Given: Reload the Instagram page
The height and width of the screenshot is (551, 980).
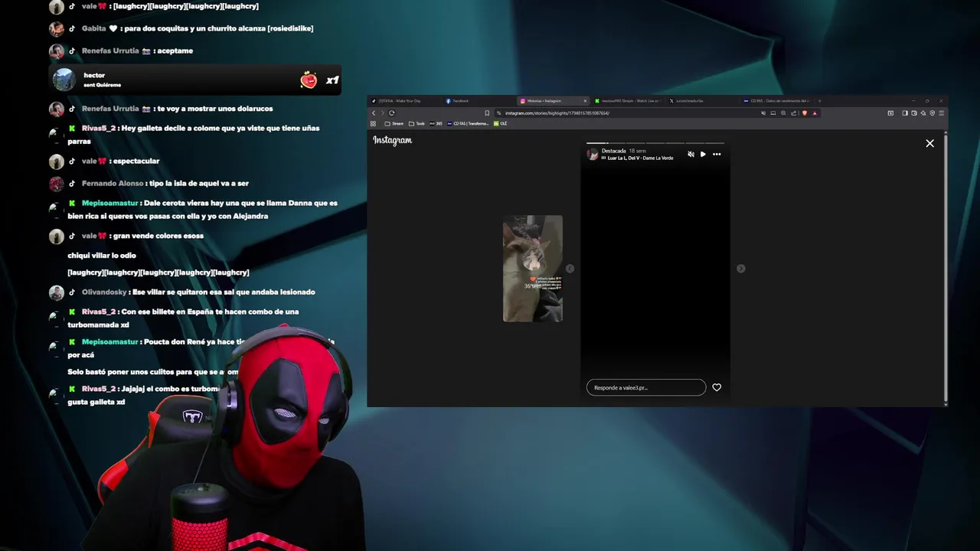Looking at the screenshot, I should (391, 113).
